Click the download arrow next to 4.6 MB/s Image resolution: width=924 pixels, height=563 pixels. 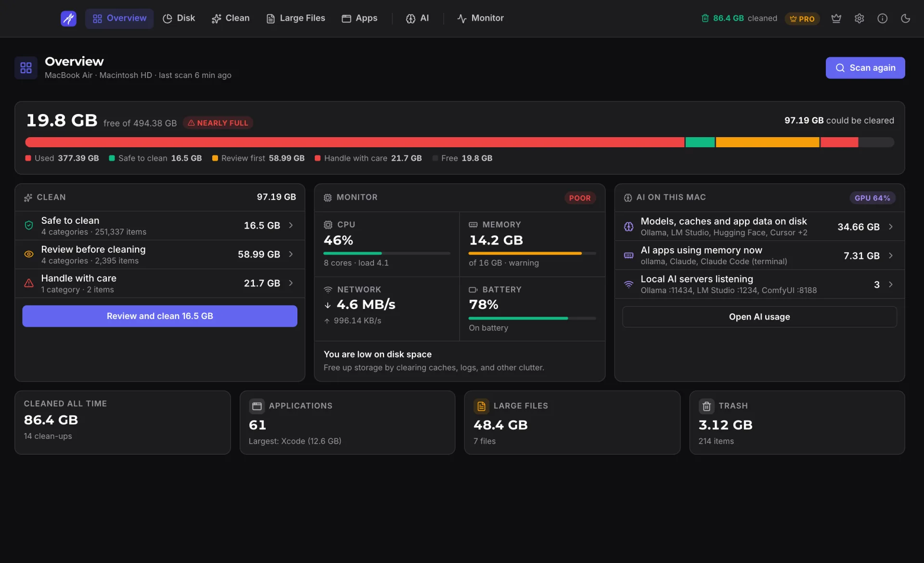[328, 305]
